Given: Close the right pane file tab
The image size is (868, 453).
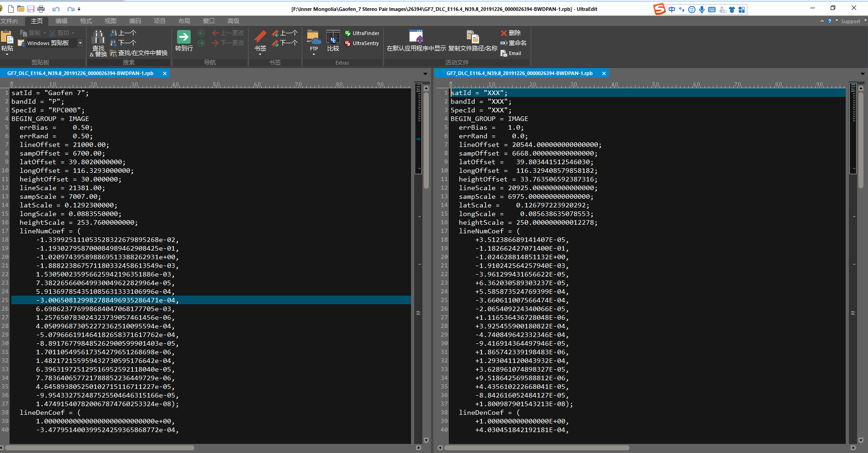Looking at the screenshot, I should [604, 73].
